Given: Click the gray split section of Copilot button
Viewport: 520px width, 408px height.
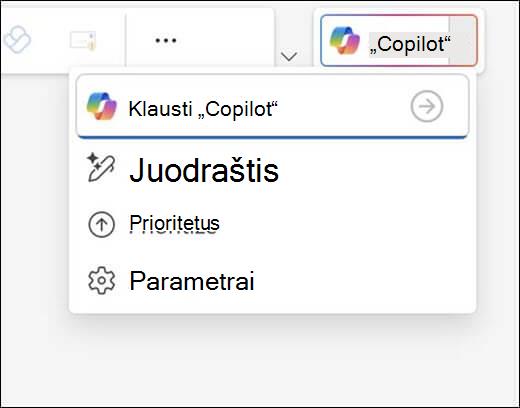Looking at the screenshot, I should [x=463, y=40].
